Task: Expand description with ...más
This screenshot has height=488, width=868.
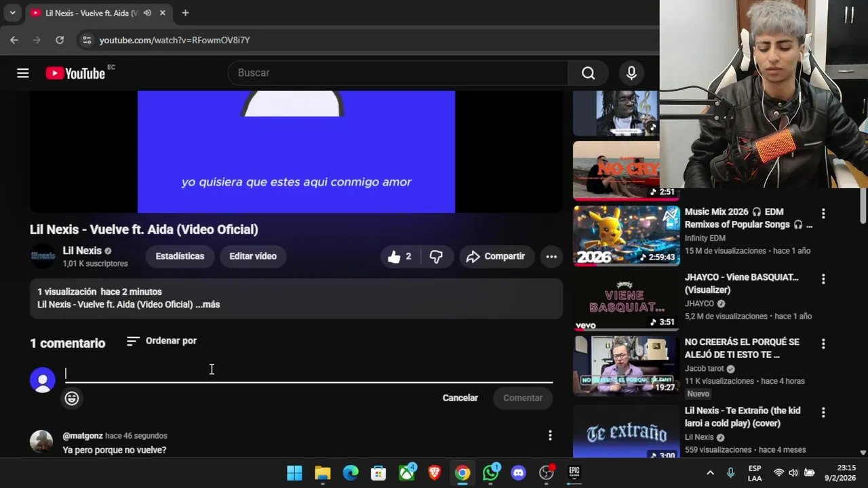Action: tap(208, 304)
